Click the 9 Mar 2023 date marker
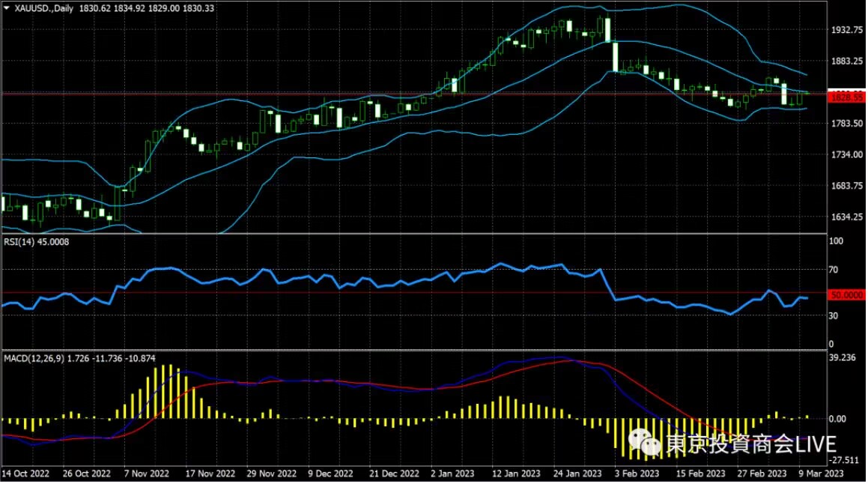Screen dimensions: 868x484 (821, 474)
